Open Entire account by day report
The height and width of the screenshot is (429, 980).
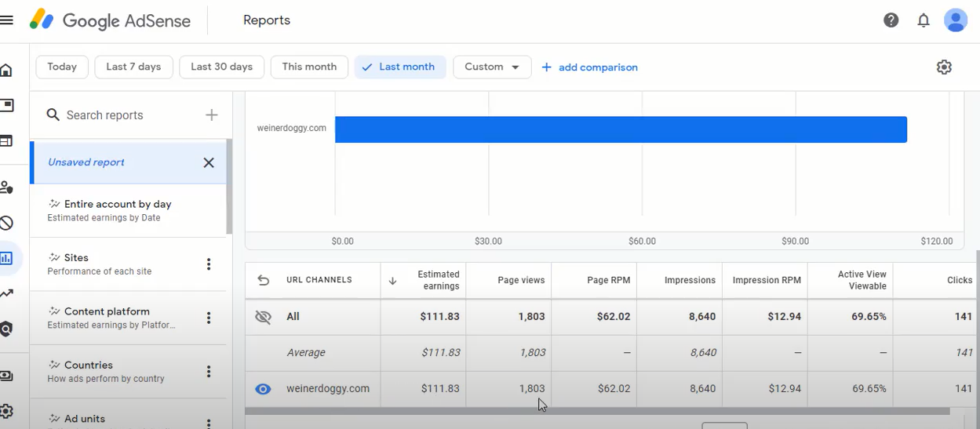(x=128, y=210)
